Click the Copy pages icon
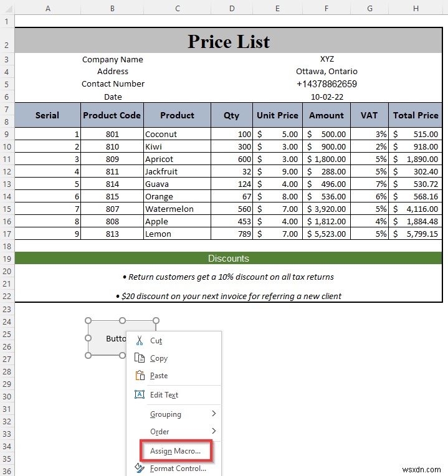This screenshot has height=476, width=448. [x=140, y=358]
